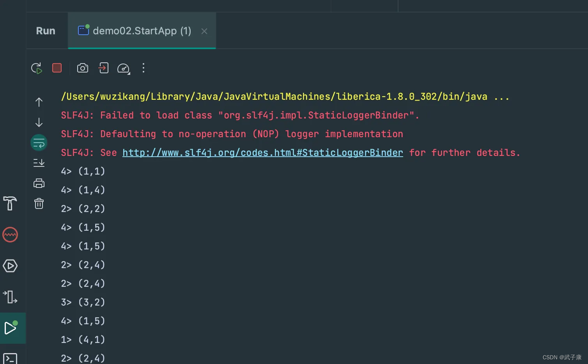Stop the running process
588x364 pixels.
tap(57, 68)
